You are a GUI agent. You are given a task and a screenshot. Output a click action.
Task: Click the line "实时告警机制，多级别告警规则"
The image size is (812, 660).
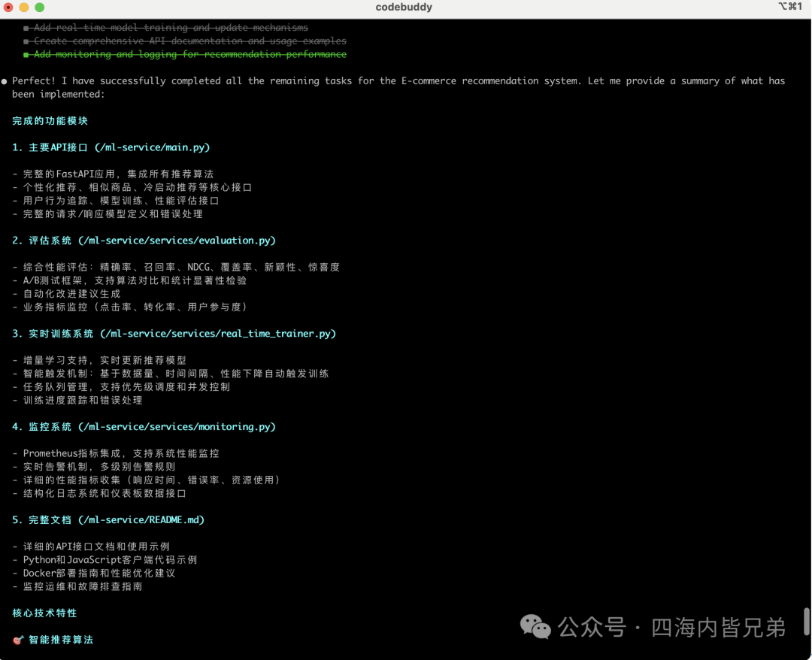(99, 467)
